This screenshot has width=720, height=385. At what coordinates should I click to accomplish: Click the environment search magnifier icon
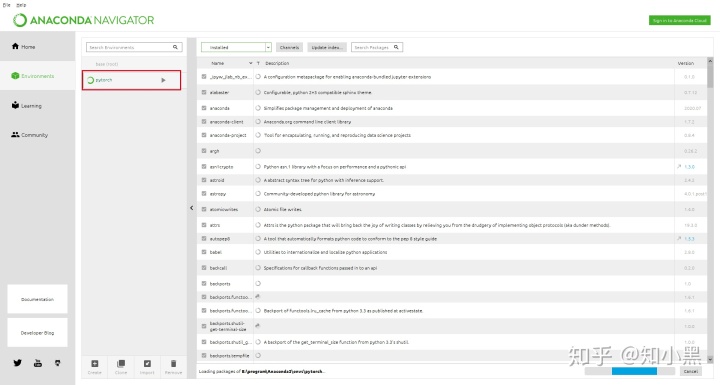point(175,47)
